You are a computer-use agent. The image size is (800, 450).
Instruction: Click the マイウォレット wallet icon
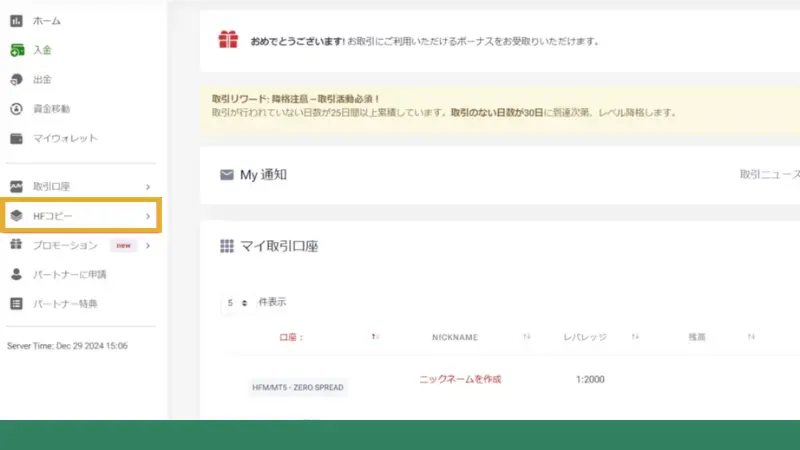[x=16, y=138]
